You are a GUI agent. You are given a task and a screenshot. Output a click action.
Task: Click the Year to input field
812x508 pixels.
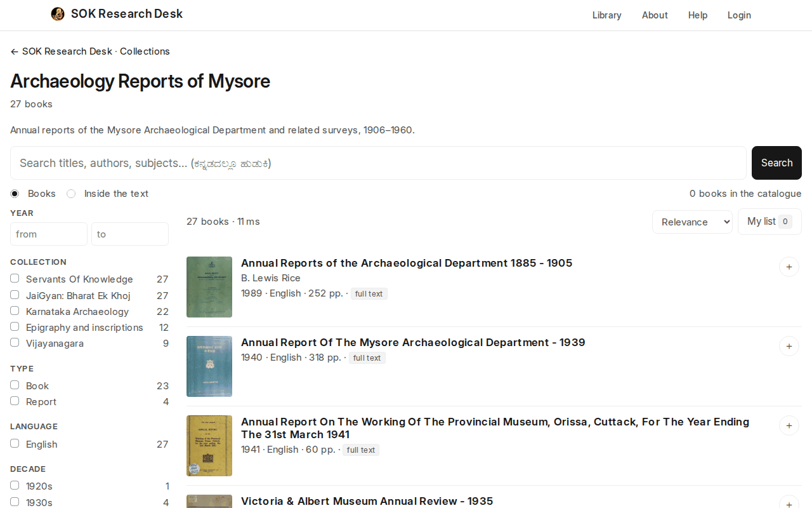pyautogui.click(x=130, y=234)
